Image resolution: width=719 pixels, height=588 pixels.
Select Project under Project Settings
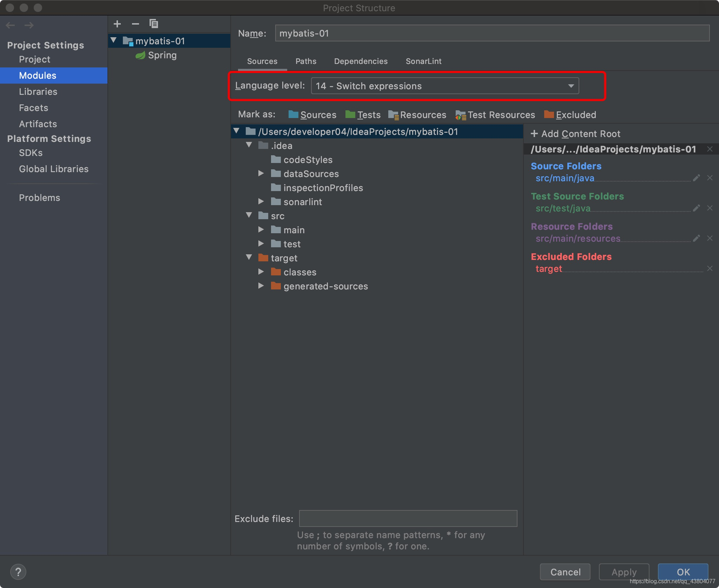click(x=33, y=59)
